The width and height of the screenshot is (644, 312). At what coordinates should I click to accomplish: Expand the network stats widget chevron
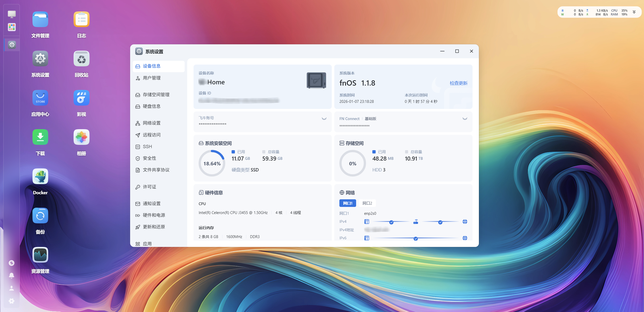click(x=634, y=12)
